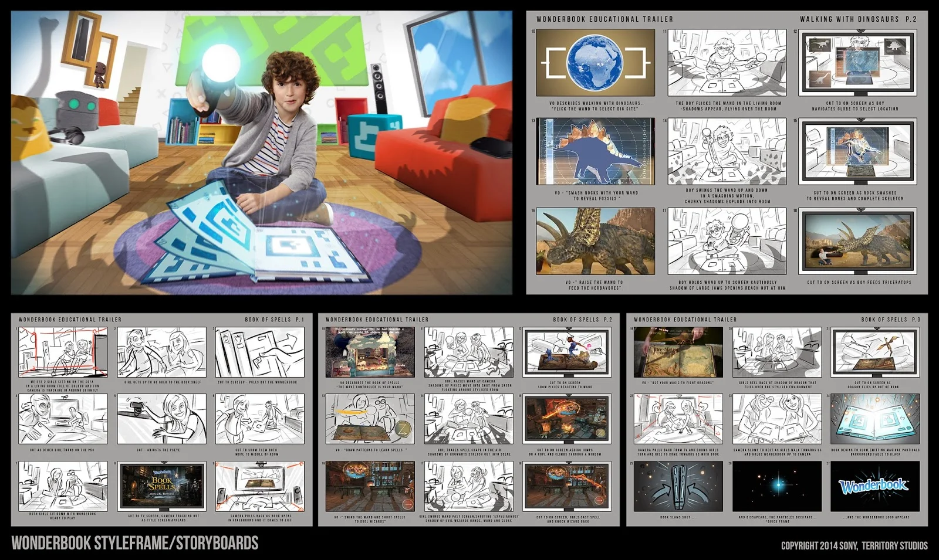Click the Copyright 2014 Sony, Territory Studios text
Image resolution: width=939 pixels, height=560 pixels.
click(x=854, y=545)
